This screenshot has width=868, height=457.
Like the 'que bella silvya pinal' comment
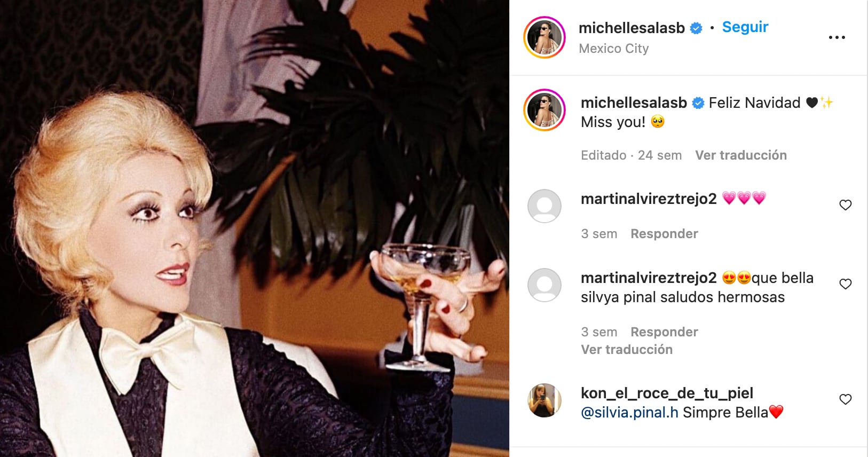(x=845, y=284)
